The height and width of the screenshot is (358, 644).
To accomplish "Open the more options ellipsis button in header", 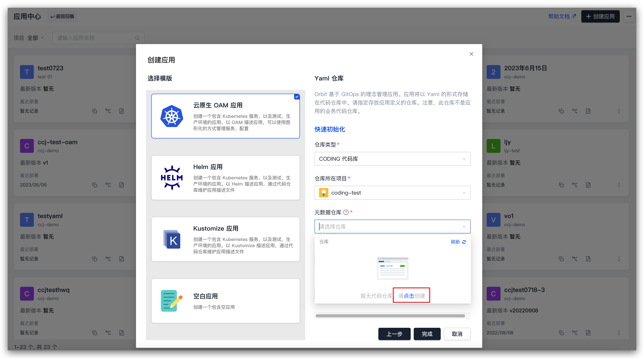I will pos(629,17).
